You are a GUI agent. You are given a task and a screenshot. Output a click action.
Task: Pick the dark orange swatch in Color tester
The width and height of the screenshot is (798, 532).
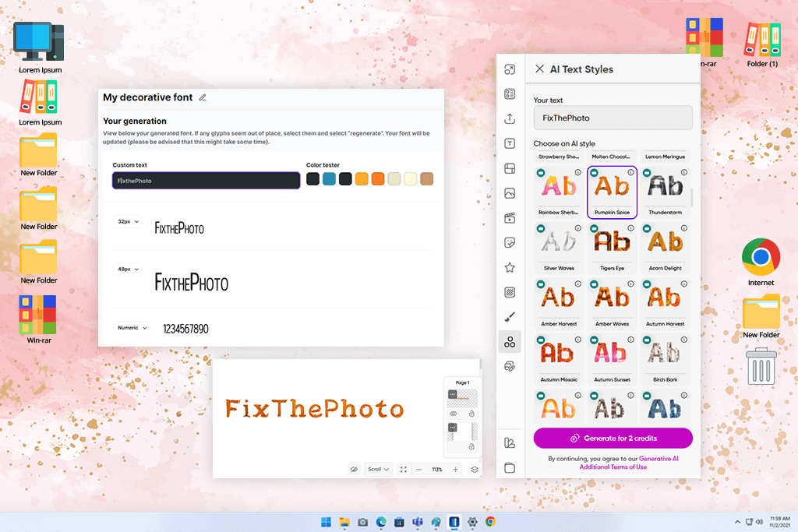click(x=378, y=179)
